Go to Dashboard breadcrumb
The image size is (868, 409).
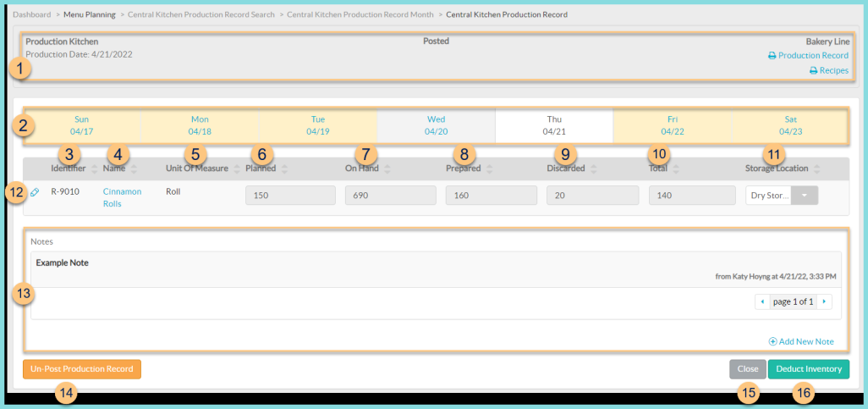pyautogui.click(x=31, y=15)
